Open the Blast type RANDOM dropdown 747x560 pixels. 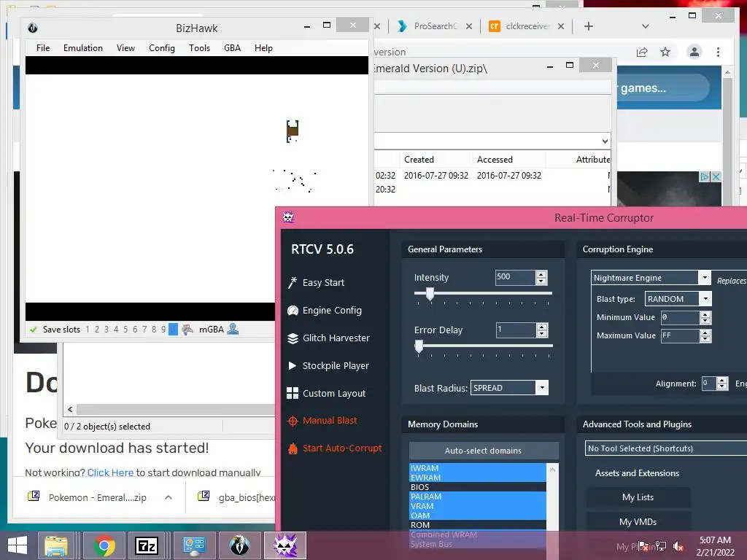(705, 298)
